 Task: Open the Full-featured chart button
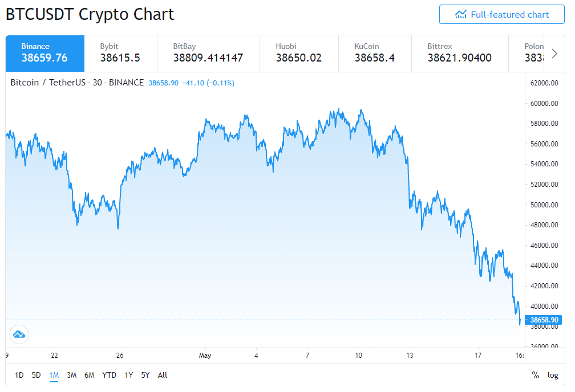tap(501, 15)
